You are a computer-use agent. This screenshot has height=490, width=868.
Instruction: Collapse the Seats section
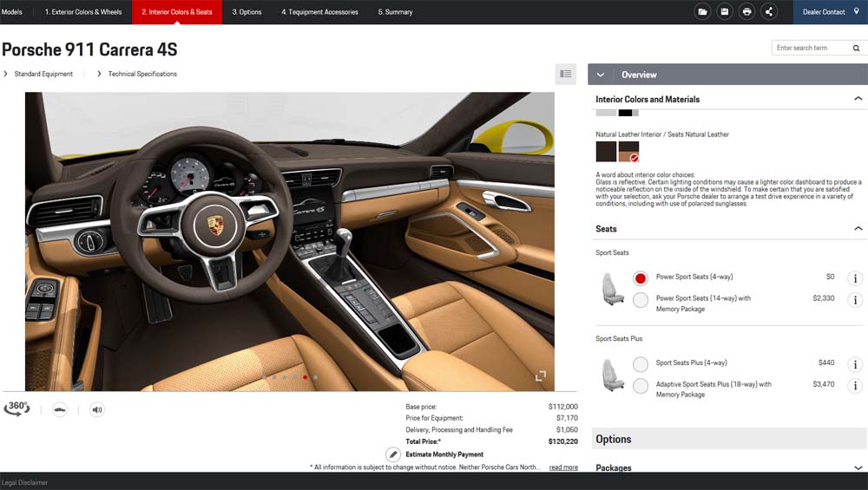point(858,229)
